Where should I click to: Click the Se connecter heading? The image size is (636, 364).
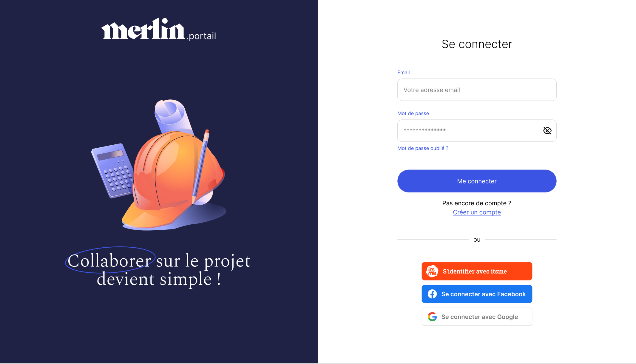(x=477, y=44)
